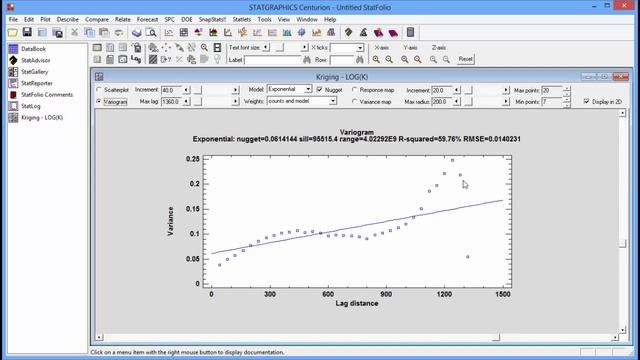Open the Statlets menu

tap(242, 19)
